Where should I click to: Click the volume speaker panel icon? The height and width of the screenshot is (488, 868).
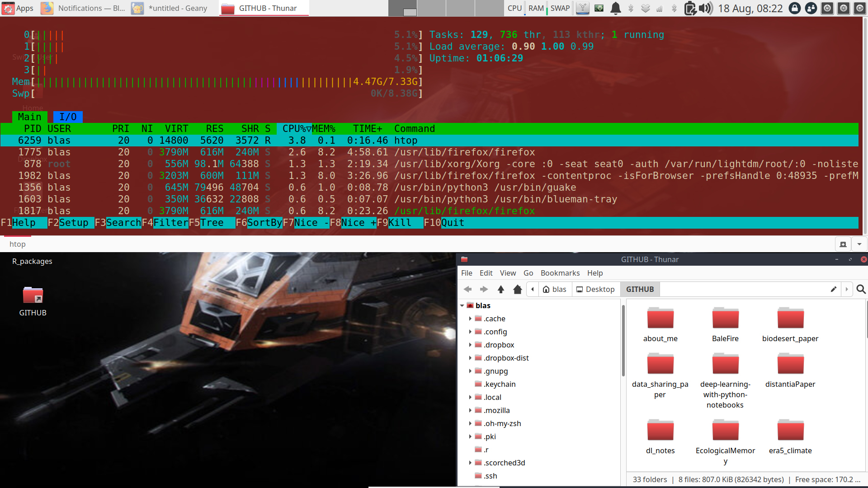(705, 8)
